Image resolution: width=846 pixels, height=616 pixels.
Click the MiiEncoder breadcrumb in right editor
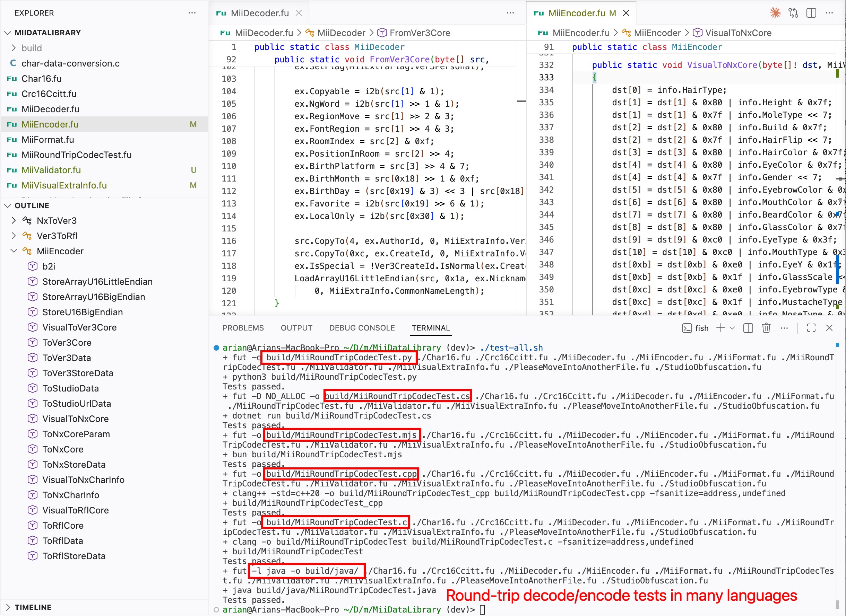click(657, 33)
